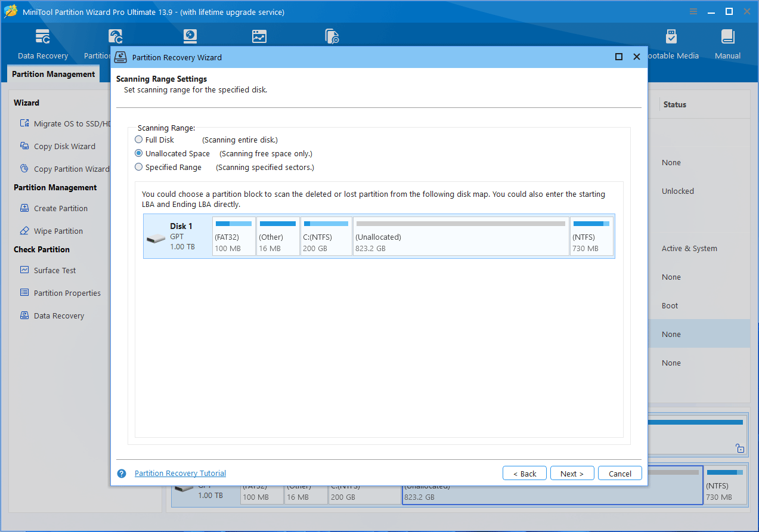Click the MiniTool app logo in title bar
This screenshot has height=532, width=759.
coord(11,11)
